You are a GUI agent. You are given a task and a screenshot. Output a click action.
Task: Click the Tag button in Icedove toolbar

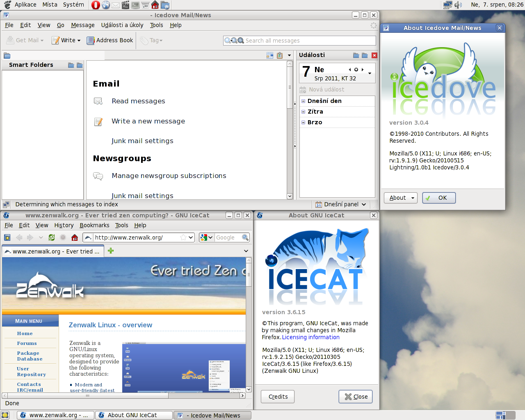click(x=151, y=40)
